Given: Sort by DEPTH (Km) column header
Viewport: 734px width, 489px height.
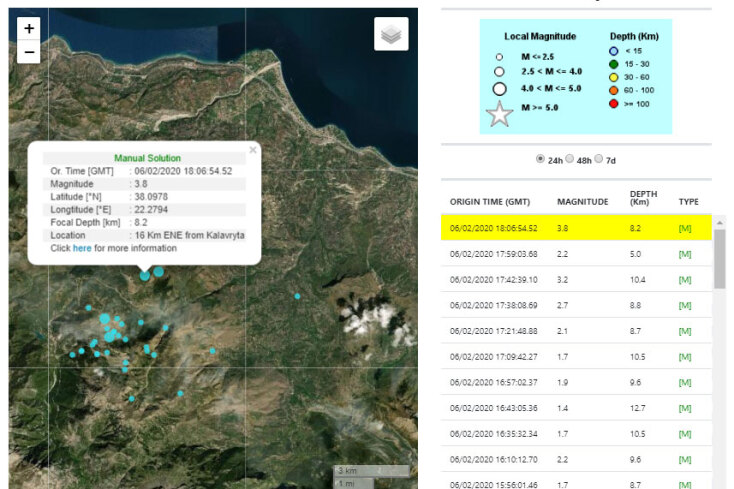Looking at the screenshot, I should [x=643, y=197].
